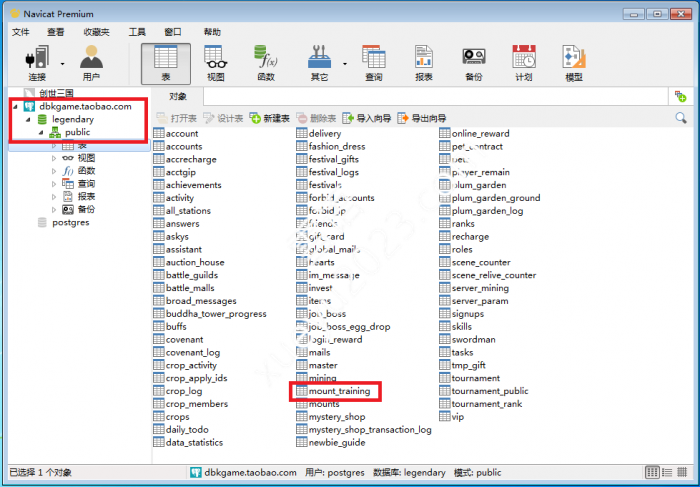Open the dropdown arrow beside 连接
The height and width of the screenshot is (487, 700).
click(x=62, y=63)
